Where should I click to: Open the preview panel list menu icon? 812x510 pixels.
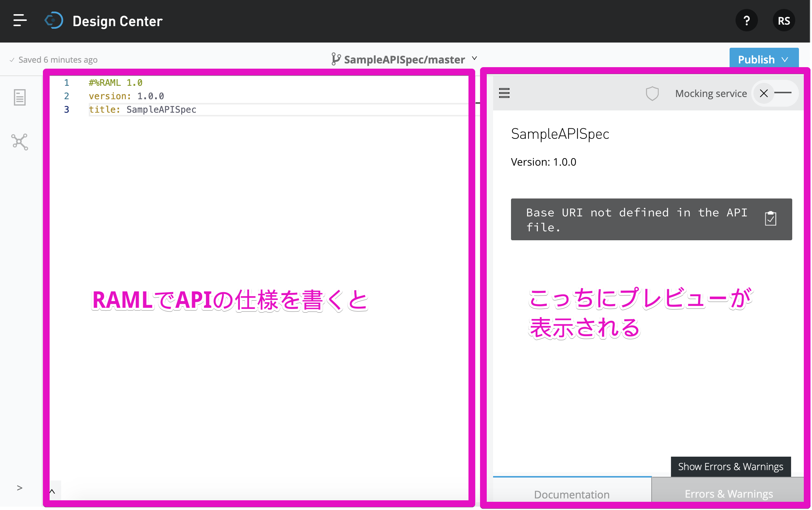tap(504, 93)
